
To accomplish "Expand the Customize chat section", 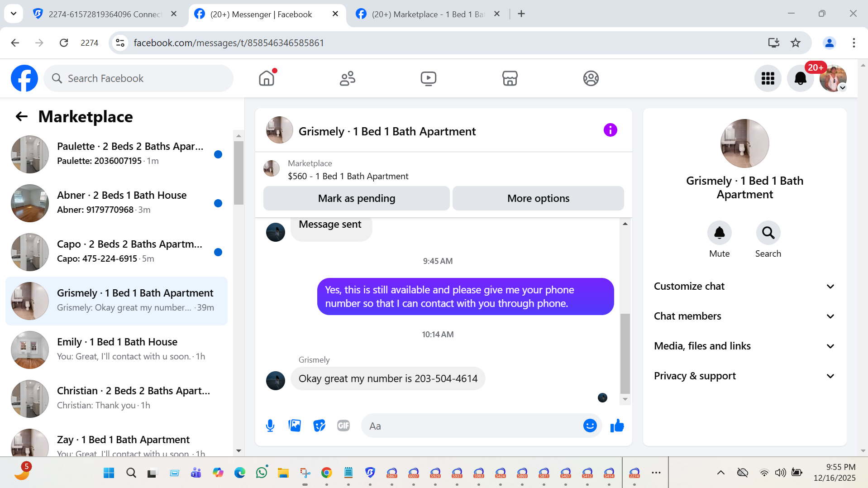I will point(744,287).
